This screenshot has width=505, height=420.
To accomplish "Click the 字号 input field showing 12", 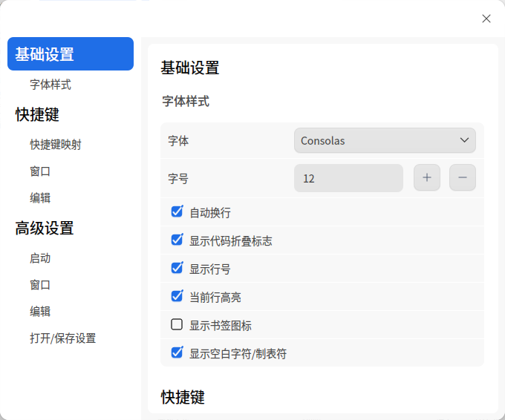I will [348, 178].
